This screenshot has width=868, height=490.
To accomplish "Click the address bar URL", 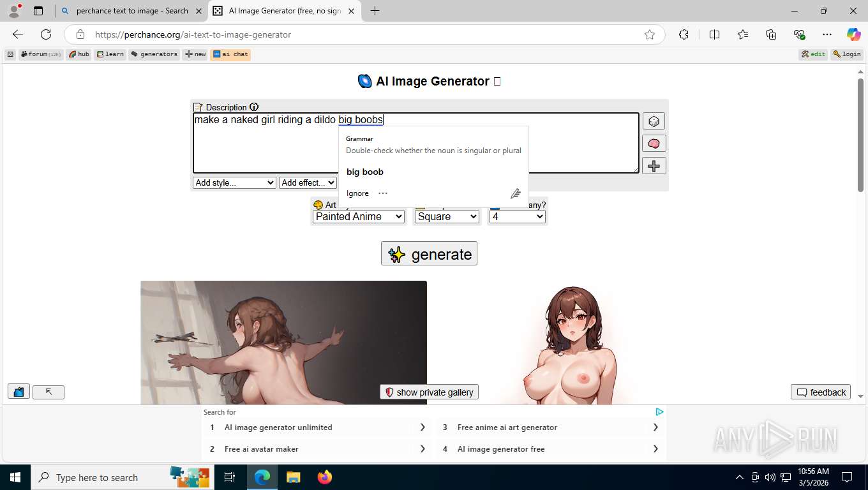I will (x=193, y=34).
